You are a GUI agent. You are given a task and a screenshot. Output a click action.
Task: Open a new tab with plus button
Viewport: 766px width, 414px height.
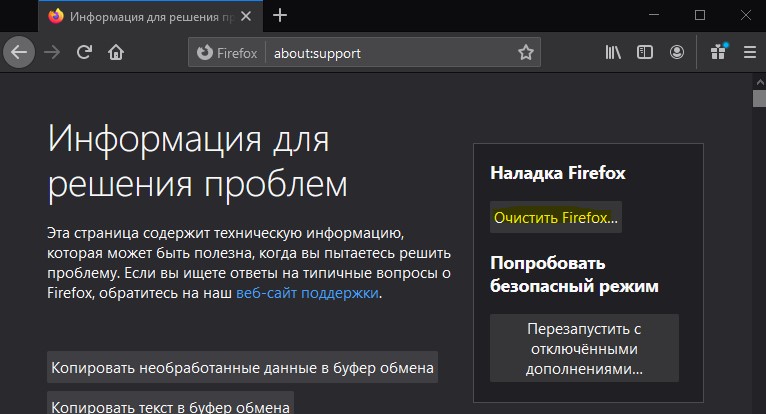280,15
